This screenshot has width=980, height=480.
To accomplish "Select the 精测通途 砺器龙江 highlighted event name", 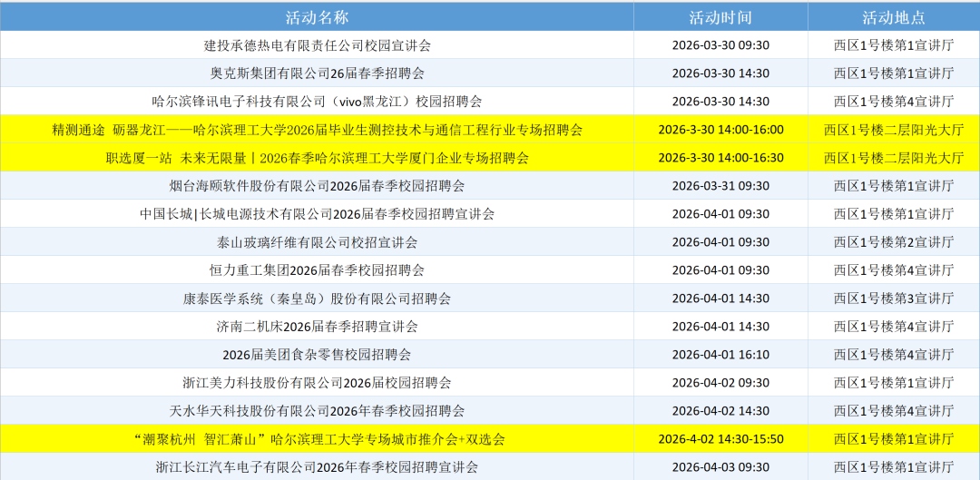I will point(317,130).
